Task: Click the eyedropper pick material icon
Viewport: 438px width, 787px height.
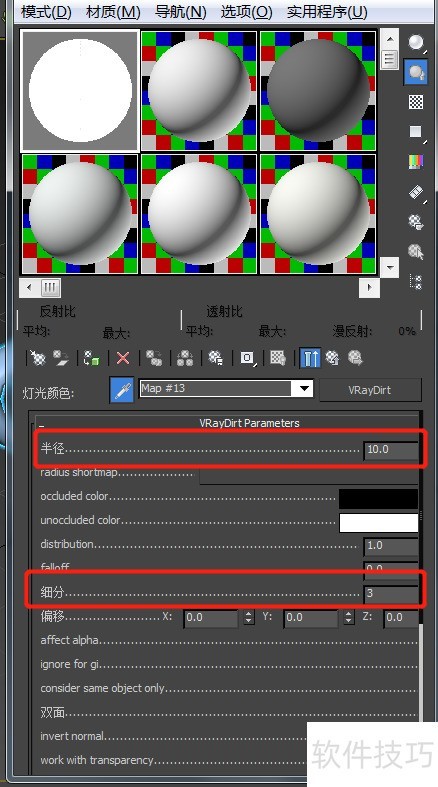Action: (x=122, y=390)
